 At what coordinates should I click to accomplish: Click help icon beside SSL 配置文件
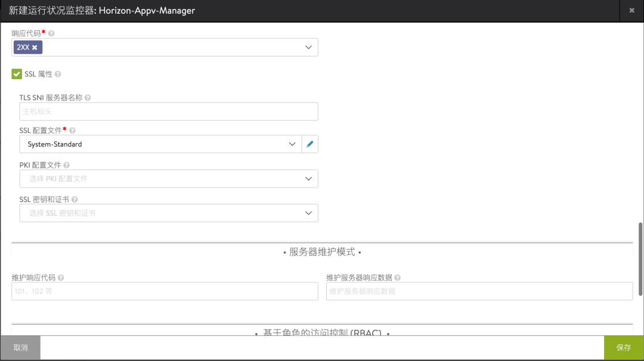click(x=72, y=130)
